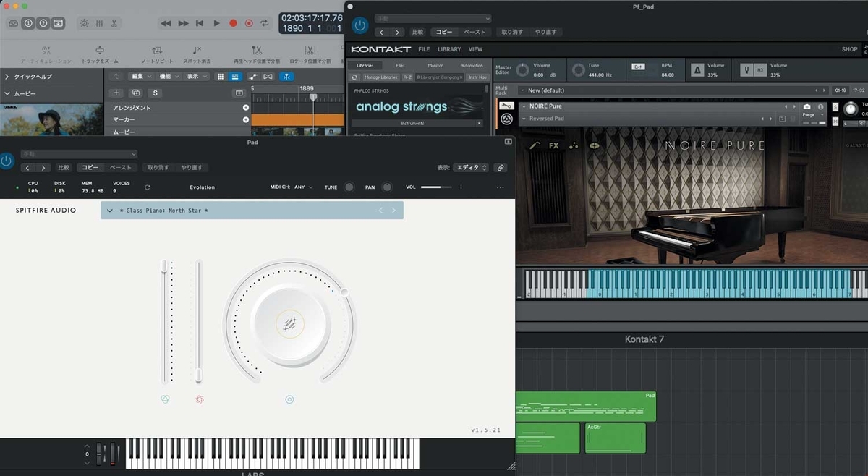Screen dimensions: 868x476
Task: Open the Kontakt VIEW menu
Action: 475,50
